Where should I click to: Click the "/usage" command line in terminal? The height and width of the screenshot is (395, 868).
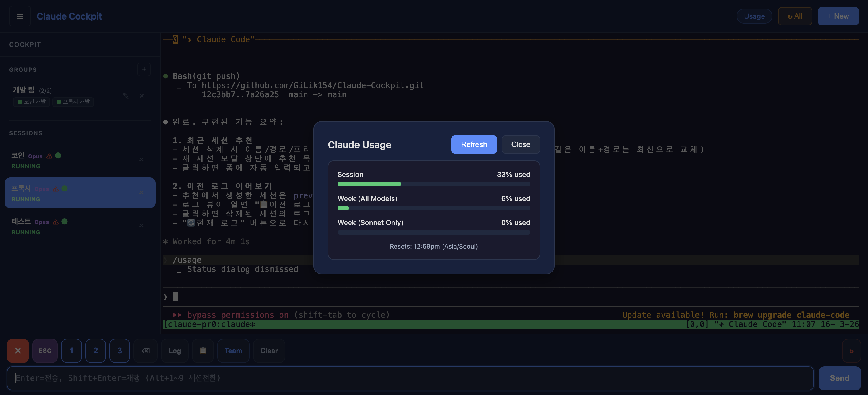click(187, 260)
